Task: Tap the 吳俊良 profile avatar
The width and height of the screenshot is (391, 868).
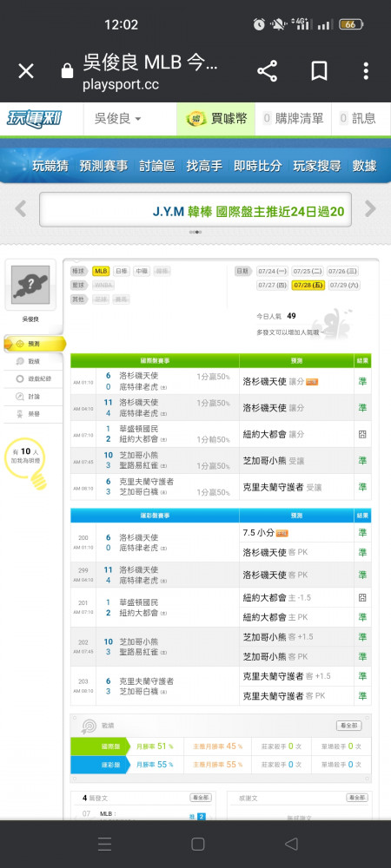Action: [30, 285]
